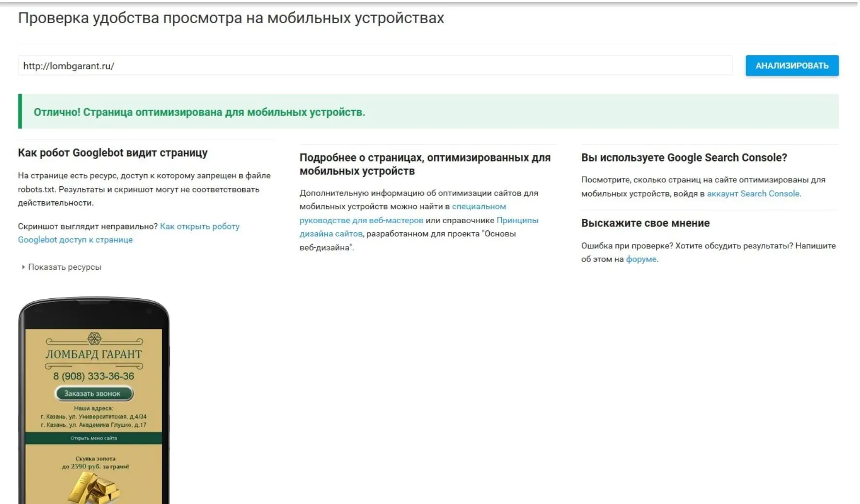Click the Скупка золота до 2390 руб text
Screen dimensions: 860x504
[x=95, y=462]
